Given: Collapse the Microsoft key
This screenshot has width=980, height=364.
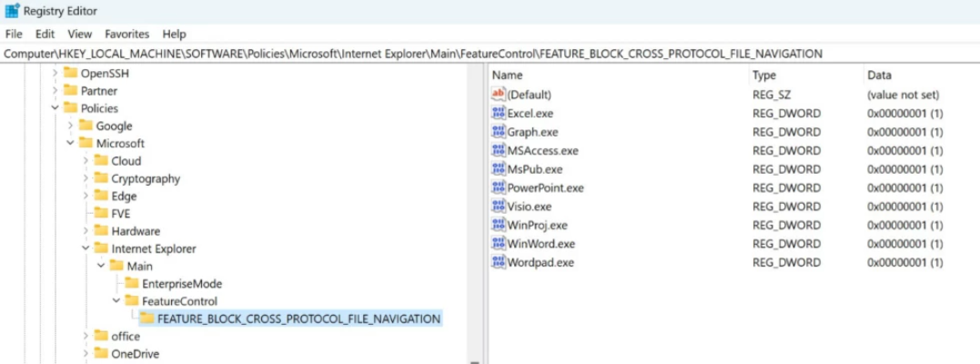Looking at the screenshot, I should (71, 143).
